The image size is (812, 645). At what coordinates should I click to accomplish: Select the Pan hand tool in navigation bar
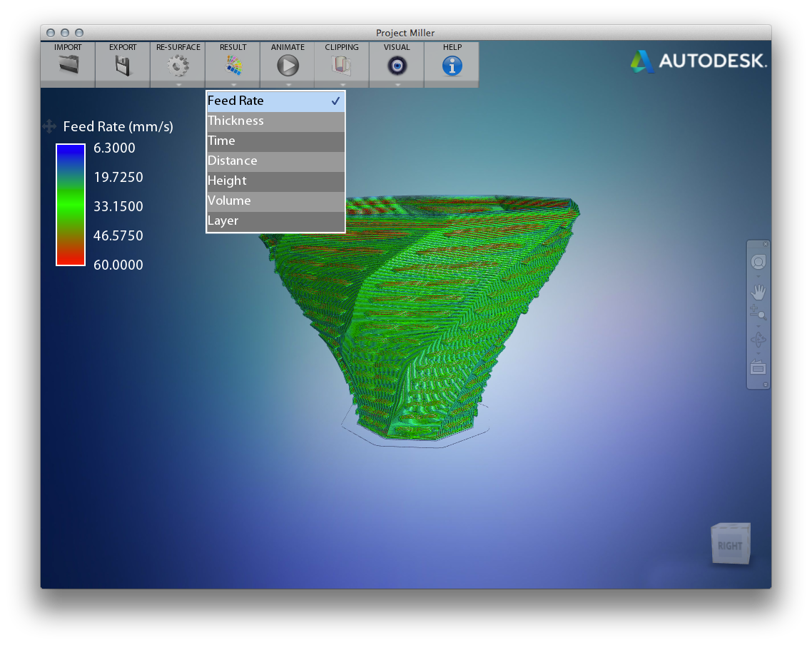coord(758,292)
